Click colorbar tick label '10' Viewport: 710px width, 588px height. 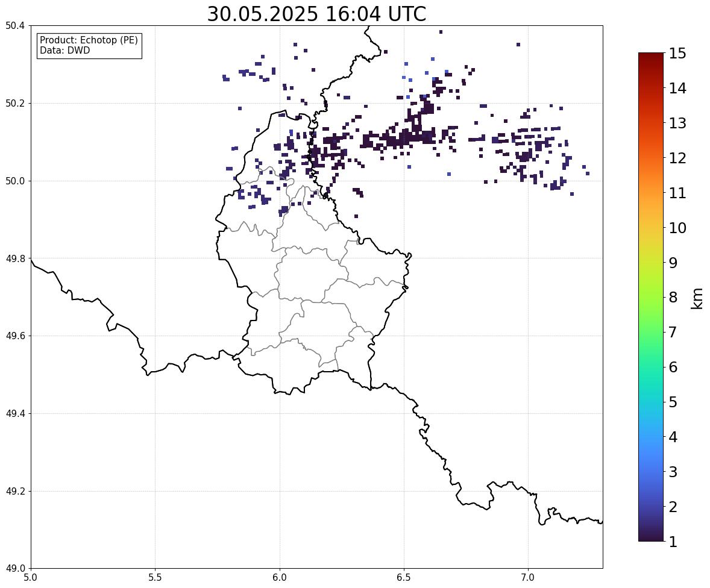(x=677, y=227)
